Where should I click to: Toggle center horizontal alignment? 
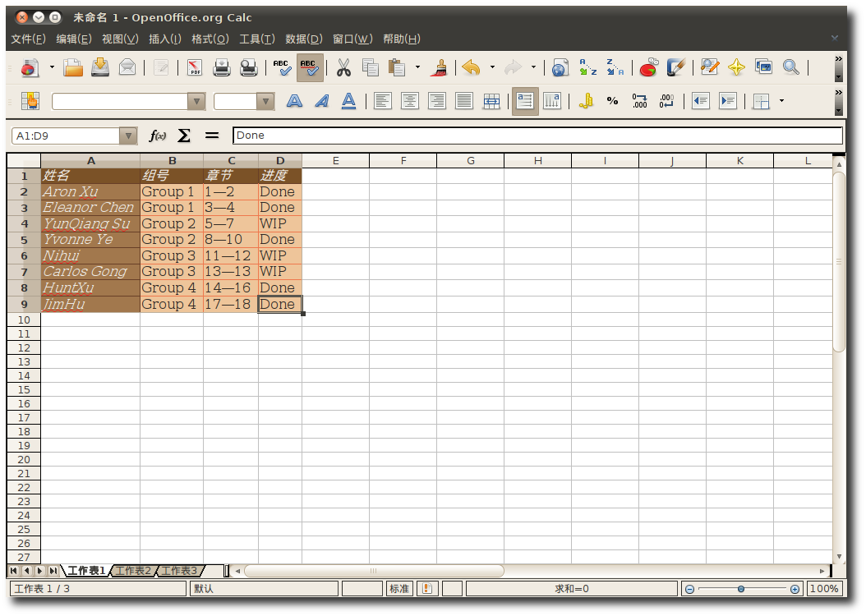[409, 101]
